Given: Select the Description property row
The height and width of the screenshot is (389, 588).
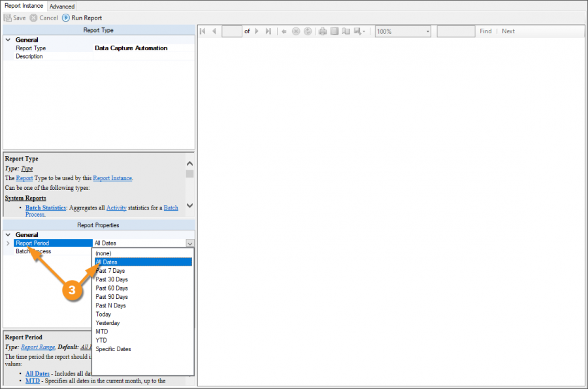Looking at the screenshot, I should click(x=99, y=56).
